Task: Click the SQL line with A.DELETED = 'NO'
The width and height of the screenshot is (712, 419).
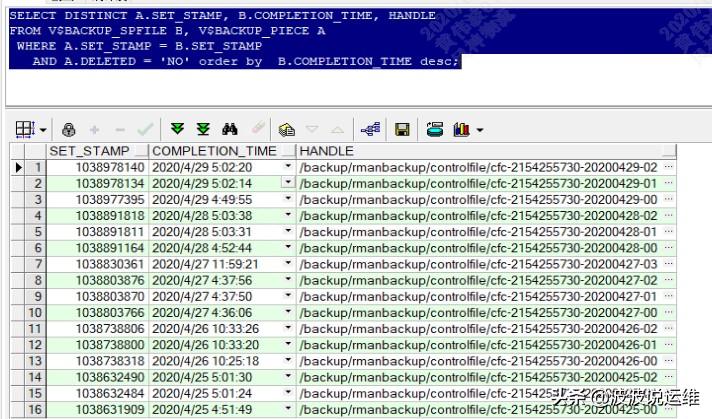Action: [245, 61]
